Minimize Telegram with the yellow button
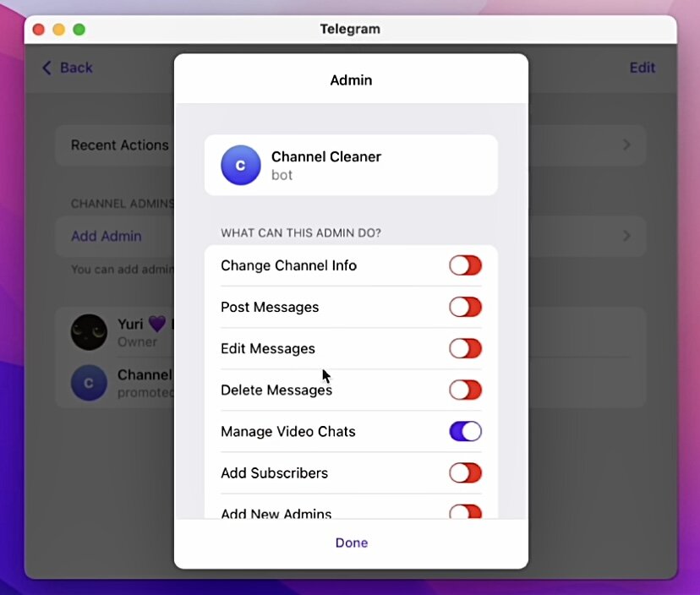The width and height of the screenshot is (700, 595). [x=59, y=30]
